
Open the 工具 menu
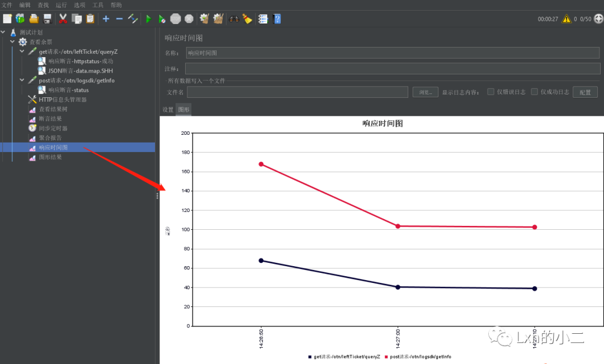pos(98,5)
